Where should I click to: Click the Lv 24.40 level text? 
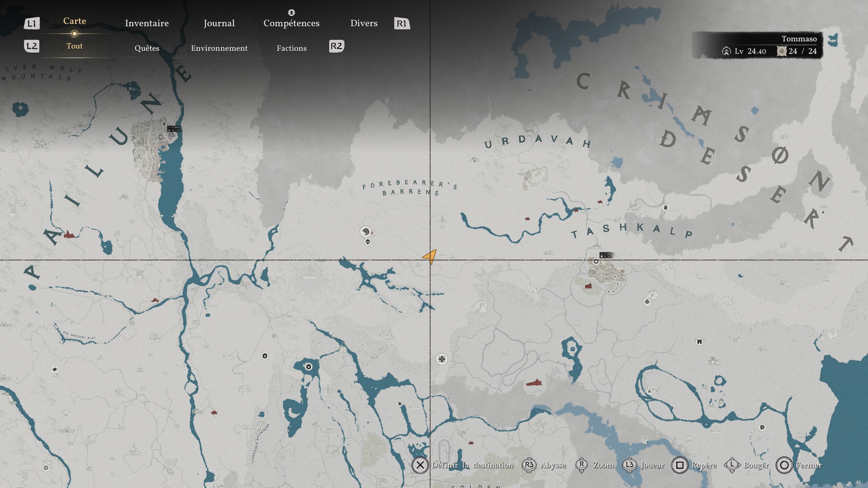(x=750, y=51)
